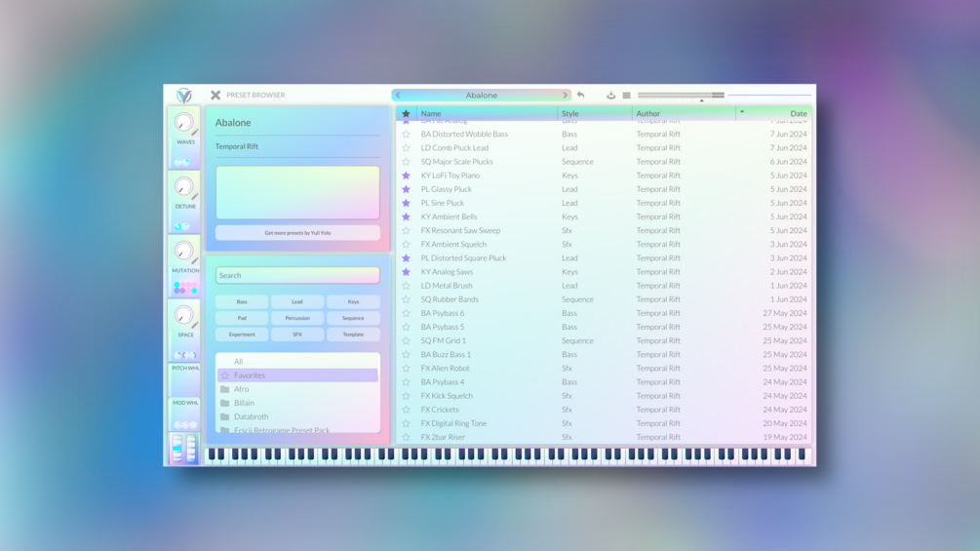The height and width of the screenshot is (551, 980).
Task: Unfavorite KY Analog Saws star
Action: coord(407,272)
